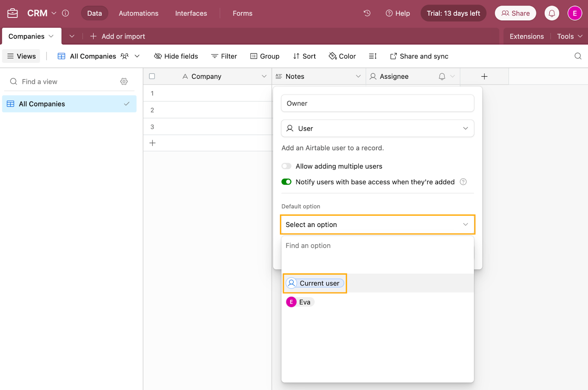Open the Company field menu chevron
The image size is (588, 390).
pyautogui.click(x=264, y=77)
